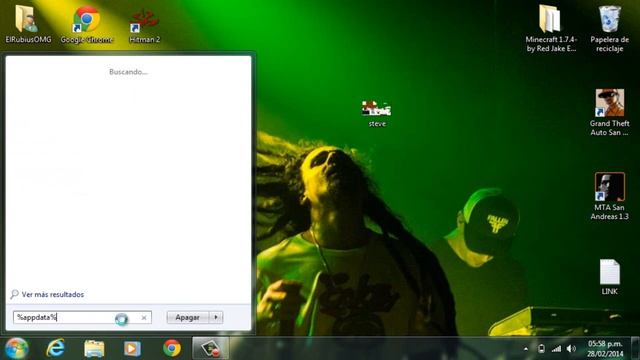Select the screen recorder taskbar item
640x360 pixels.
[x=211, y=348]
